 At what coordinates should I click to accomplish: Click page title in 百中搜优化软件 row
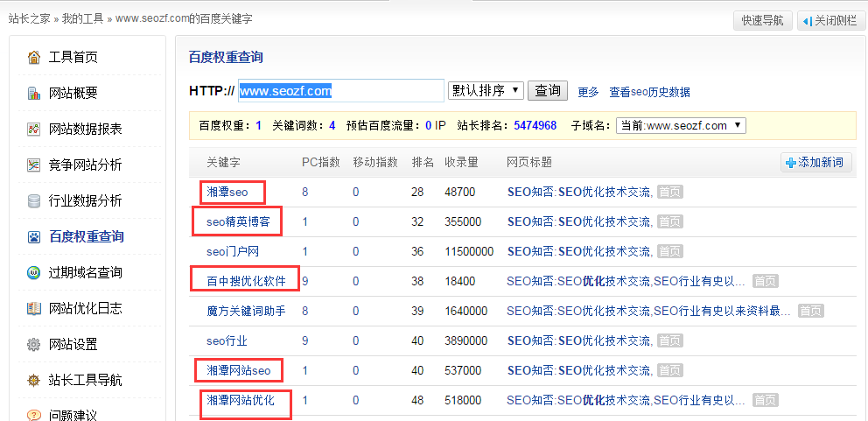[x=626, y=282]
